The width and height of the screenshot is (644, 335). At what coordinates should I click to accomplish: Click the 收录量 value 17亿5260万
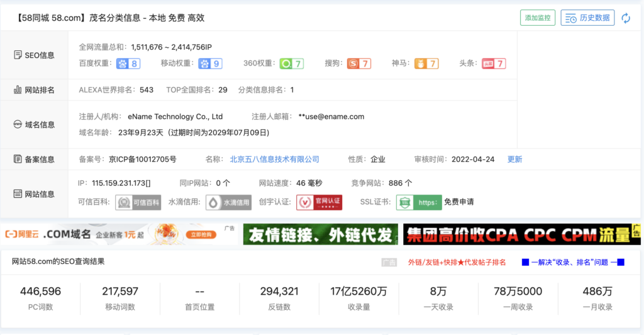(x=358, y=292)
